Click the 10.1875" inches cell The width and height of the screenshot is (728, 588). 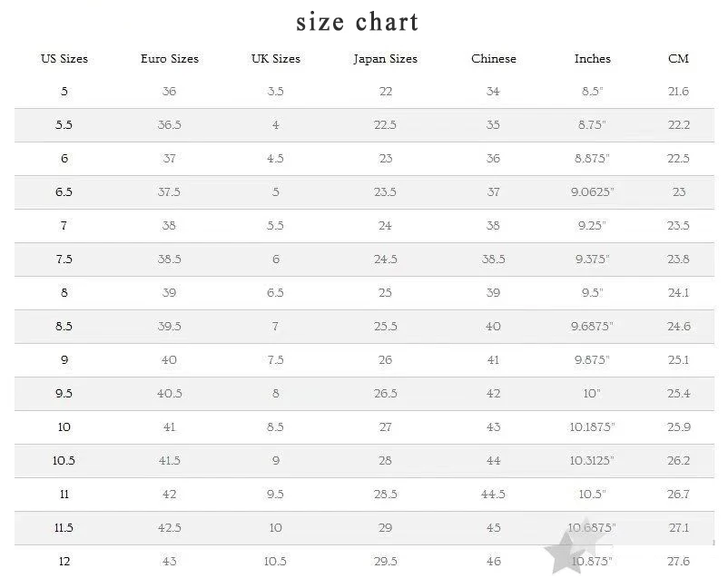click(x=593, y=427)
